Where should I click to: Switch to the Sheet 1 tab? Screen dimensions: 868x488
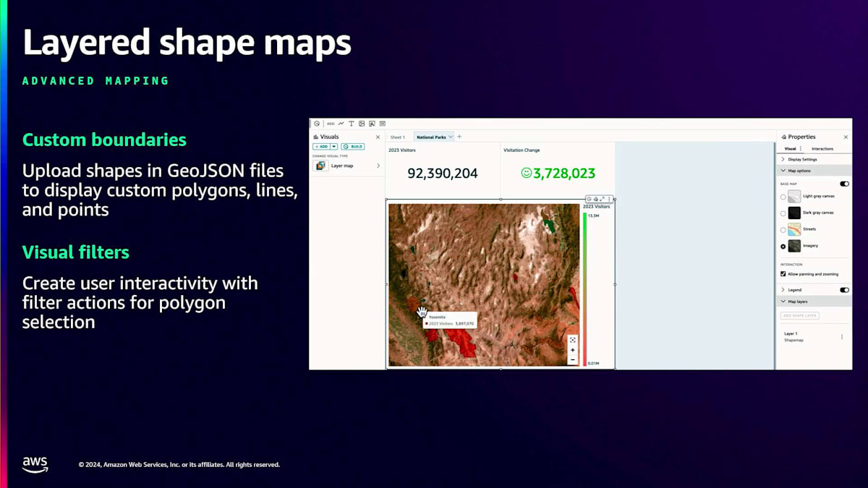coord(398,137)
